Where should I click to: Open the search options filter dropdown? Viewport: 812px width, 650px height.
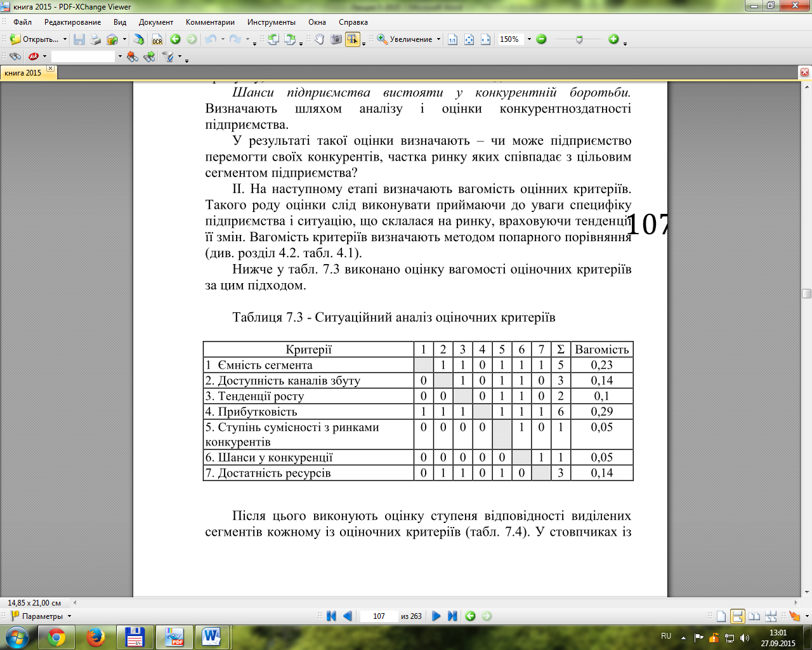pyautogui.click(x=180, y=56)
